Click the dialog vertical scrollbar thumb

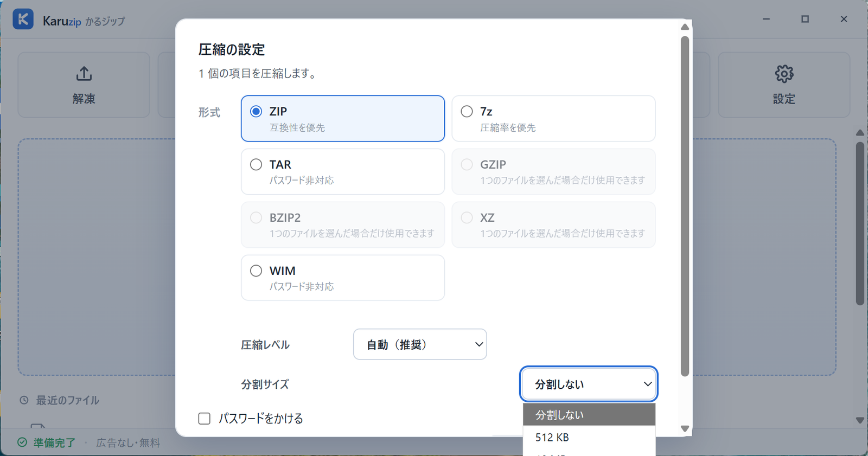(685, 206)
